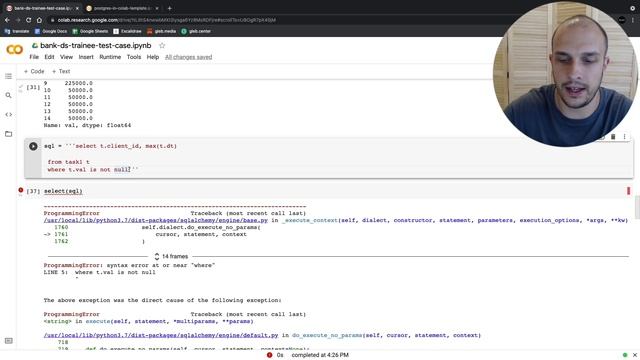Viewport: 640px width, 360px height.
Task: Click the 'where t.val is not null' code line
Action: tap(89, 170)
